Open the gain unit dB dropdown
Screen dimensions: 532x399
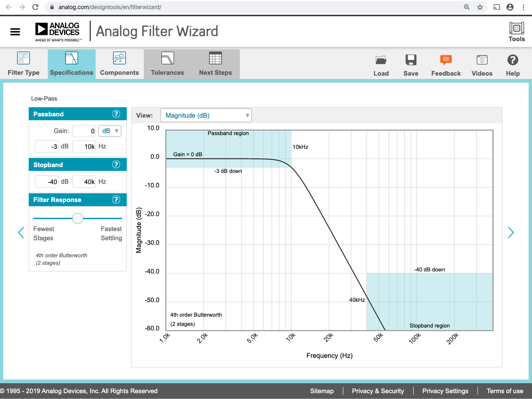click(110, 131)
